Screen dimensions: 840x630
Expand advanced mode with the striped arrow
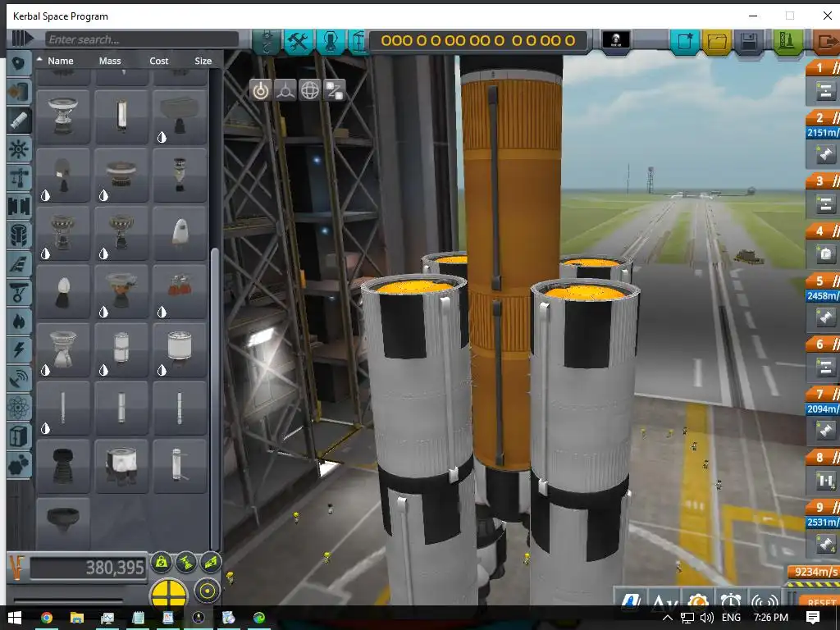click(22, 38)
